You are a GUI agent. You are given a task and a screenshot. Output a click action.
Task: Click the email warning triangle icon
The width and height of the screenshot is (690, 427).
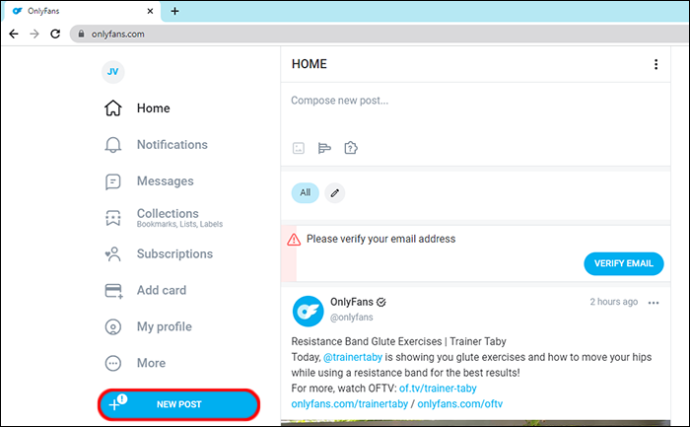(294, 240)
